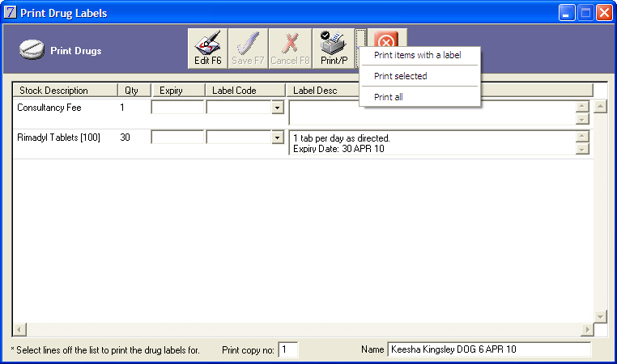Click the Cancel F8 toolbar button
Image resolution: width=617 pixels, height=364 pixels.
[x=290, y=49]
